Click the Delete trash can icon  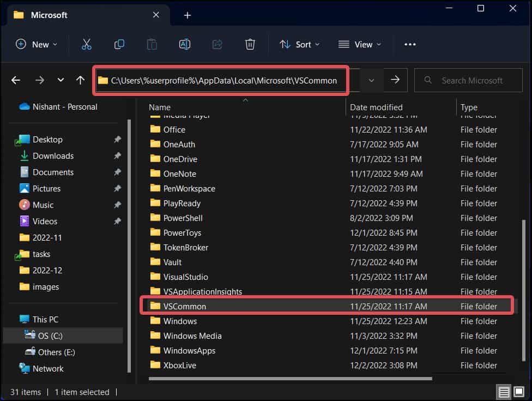click(250, 44)
